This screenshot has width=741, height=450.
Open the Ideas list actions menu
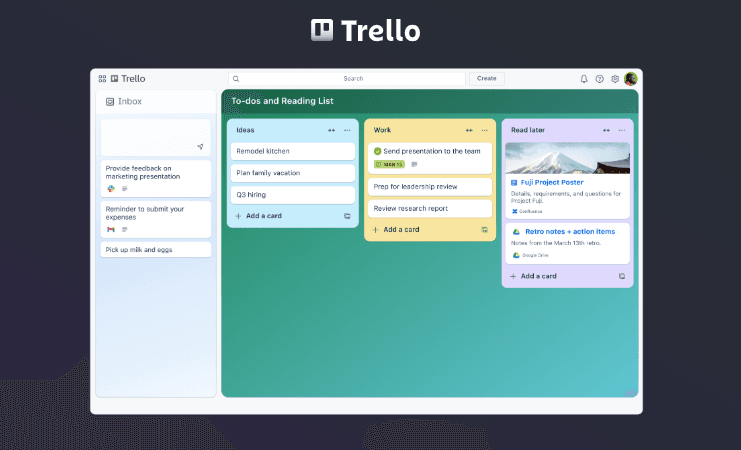tap(347, 130)
